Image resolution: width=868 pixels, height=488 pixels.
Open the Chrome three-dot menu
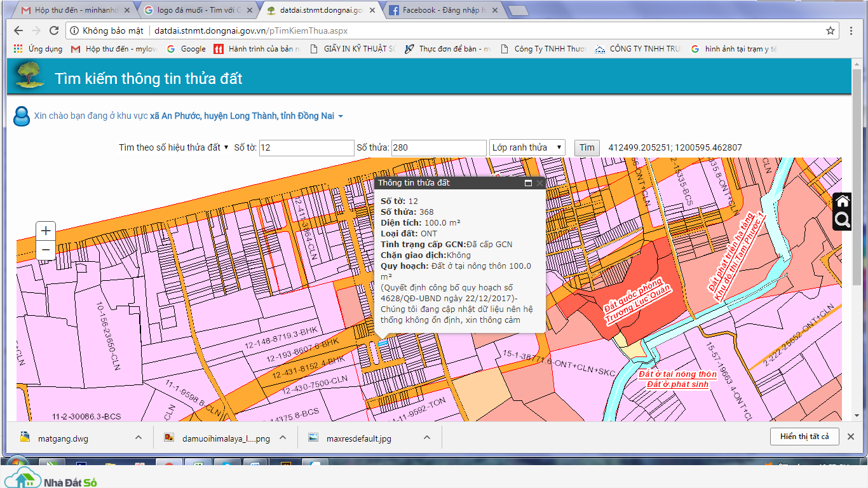pyautogui.click(x=852, y=30)
